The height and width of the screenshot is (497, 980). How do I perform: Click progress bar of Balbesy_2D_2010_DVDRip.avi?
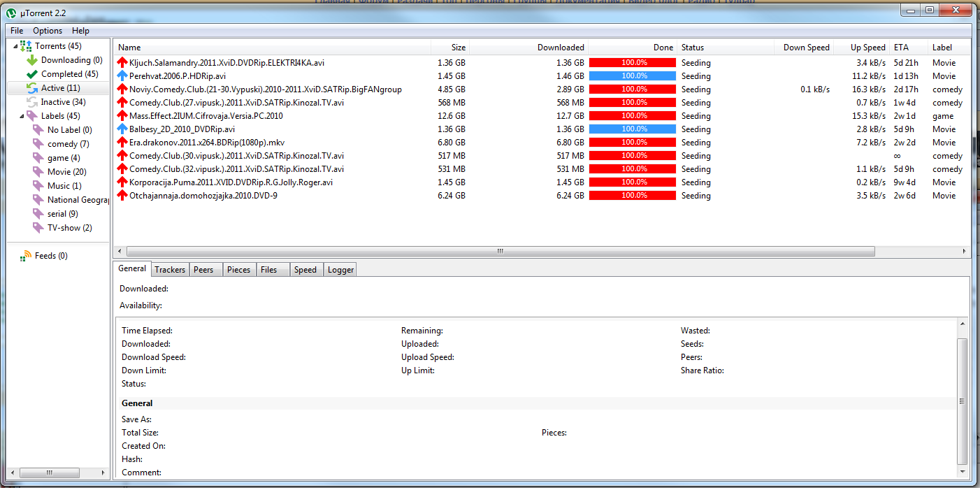tap(633, 129)
